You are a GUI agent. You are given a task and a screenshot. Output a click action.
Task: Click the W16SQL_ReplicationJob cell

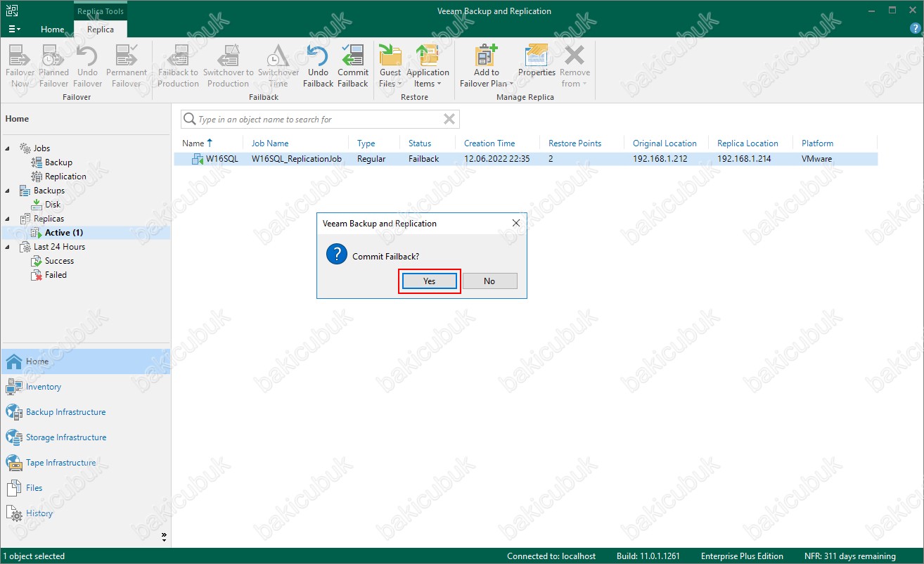(x=296, y=159)
